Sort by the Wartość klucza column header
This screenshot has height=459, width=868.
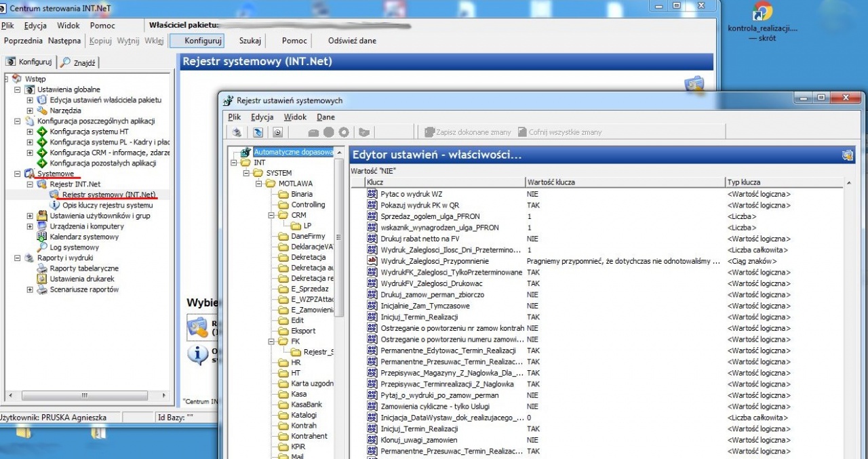[x=625, y=182]
